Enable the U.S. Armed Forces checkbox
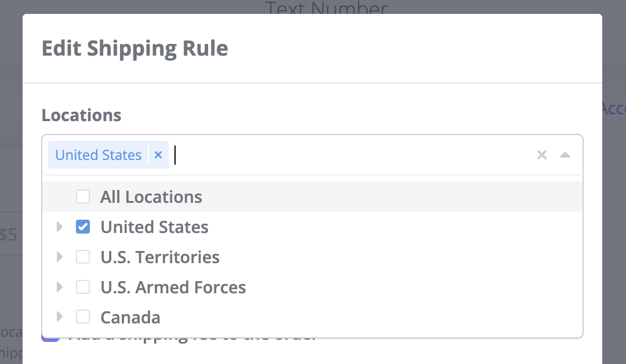The height and width of the screenshot is (364, 626). [83, 287]
